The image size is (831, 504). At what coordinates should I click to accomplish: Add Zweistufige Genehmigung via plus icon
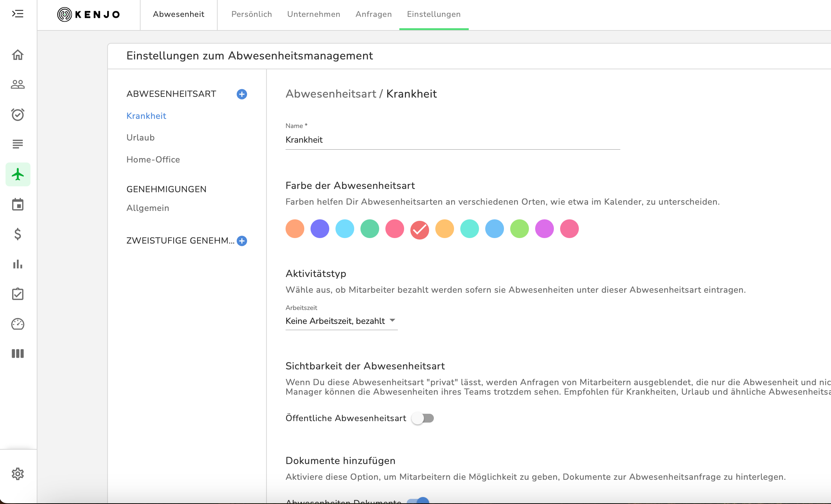242,241
